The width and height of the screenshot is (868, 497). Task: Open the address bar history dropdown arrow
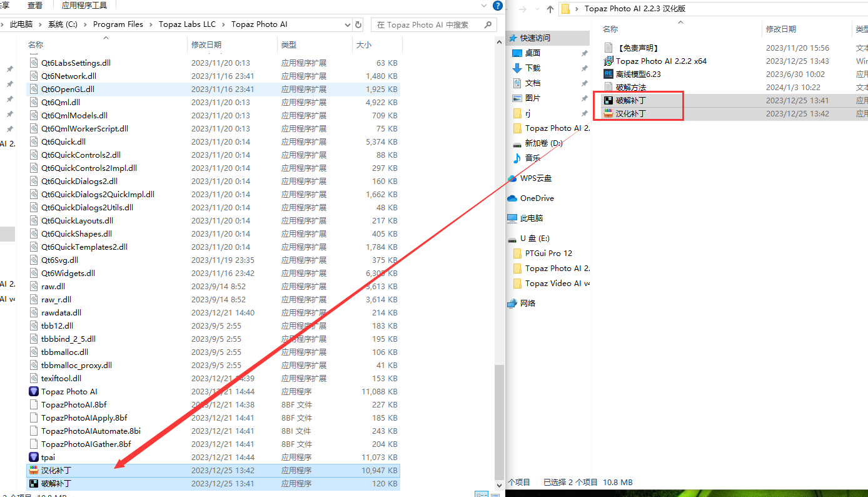(x=348, y=24)
